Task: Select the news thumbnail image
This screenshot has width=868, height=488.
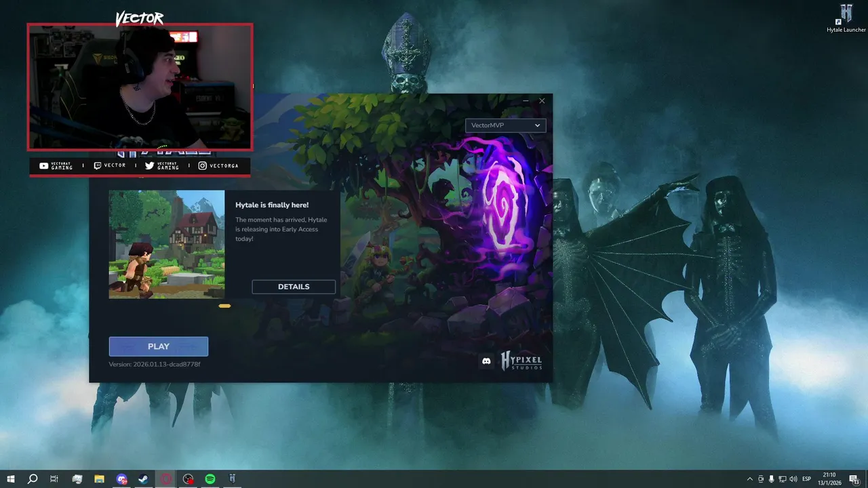Action: pos(167,245)
